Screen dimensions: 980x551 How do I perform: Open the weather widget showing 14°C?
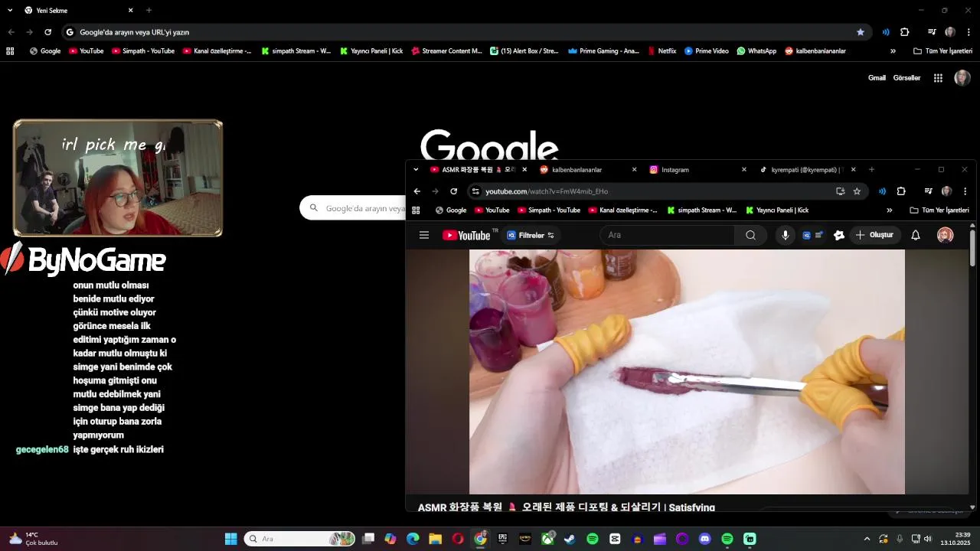click(33, 539)
